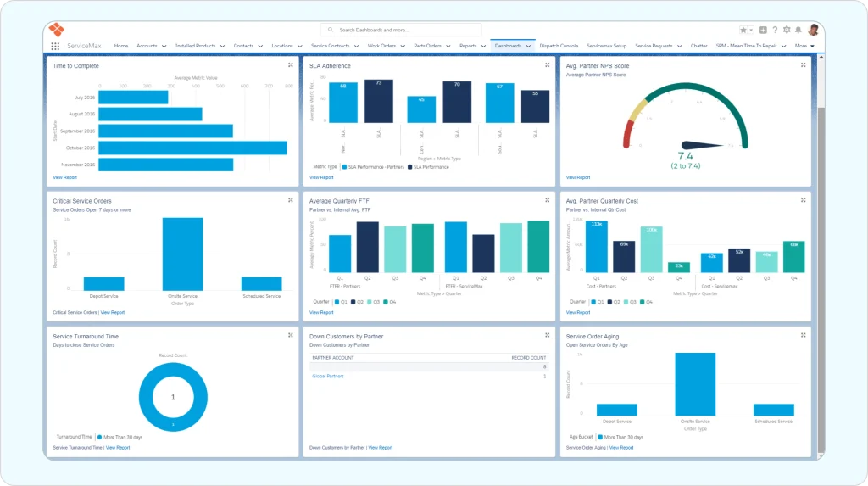Open the App Launcher grid icon

[x=55, y=47]
